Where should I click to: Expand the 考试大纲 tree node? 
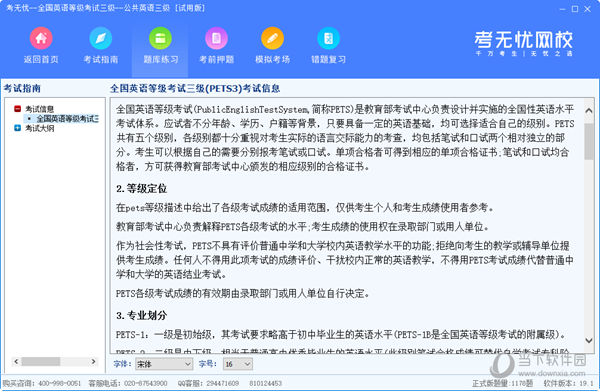[x=17, y=128]
